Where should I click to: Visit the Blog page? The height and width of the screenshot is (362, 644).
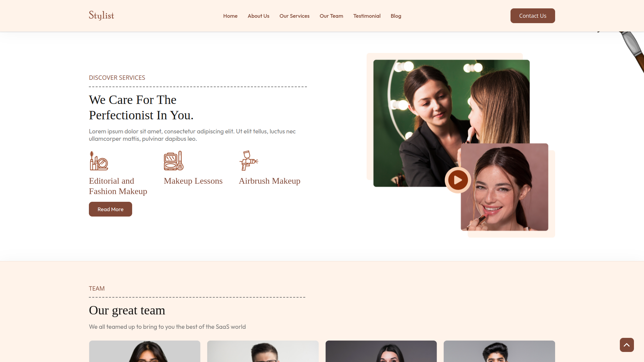pyautogui.click(x=395, y=16)
